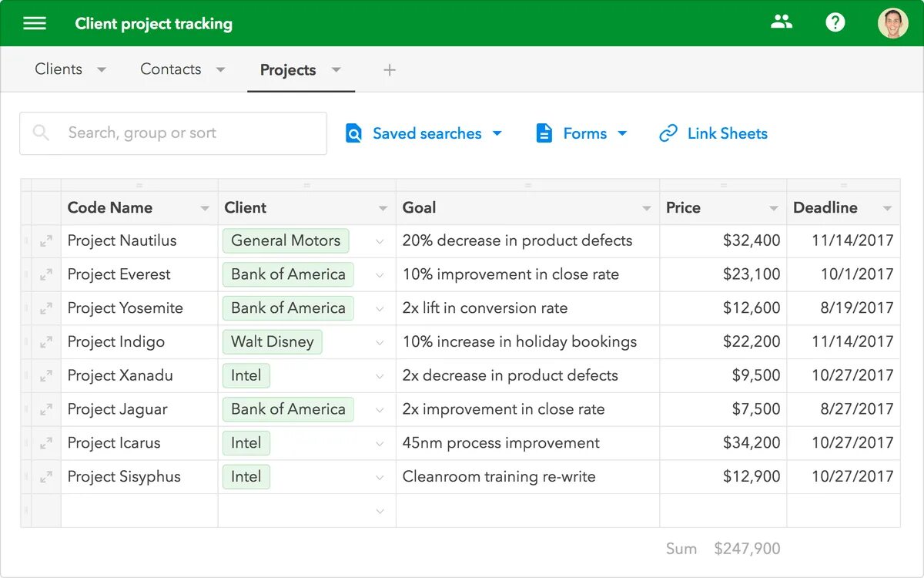Click the Link Sheets link
The height and width of the screenshot is (578, 924).
[727, 133]
